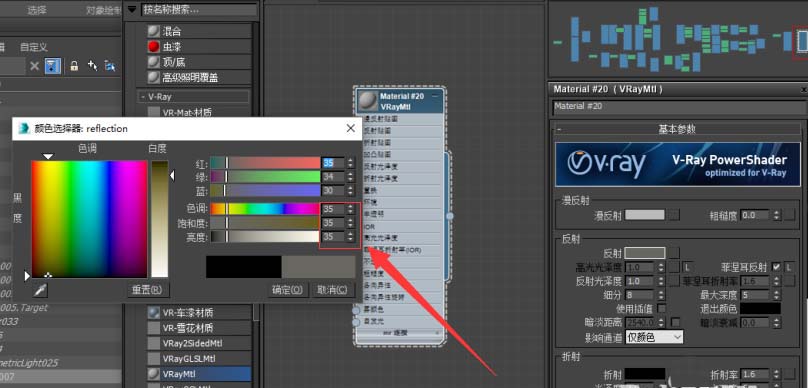Screen dimensions: 808x388
Task: Click the plus-cursor select icon in scene explorer toolbar
Action: click(x=92, y=66)
